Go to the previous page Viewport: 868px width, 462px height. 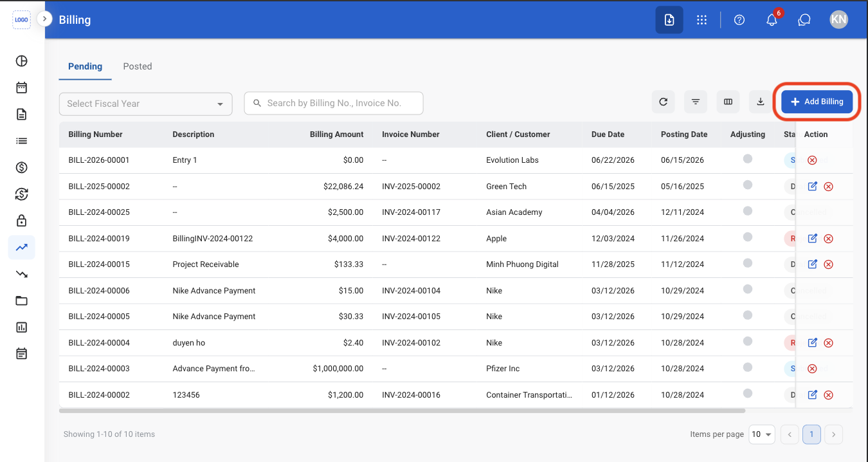point(790,434)
